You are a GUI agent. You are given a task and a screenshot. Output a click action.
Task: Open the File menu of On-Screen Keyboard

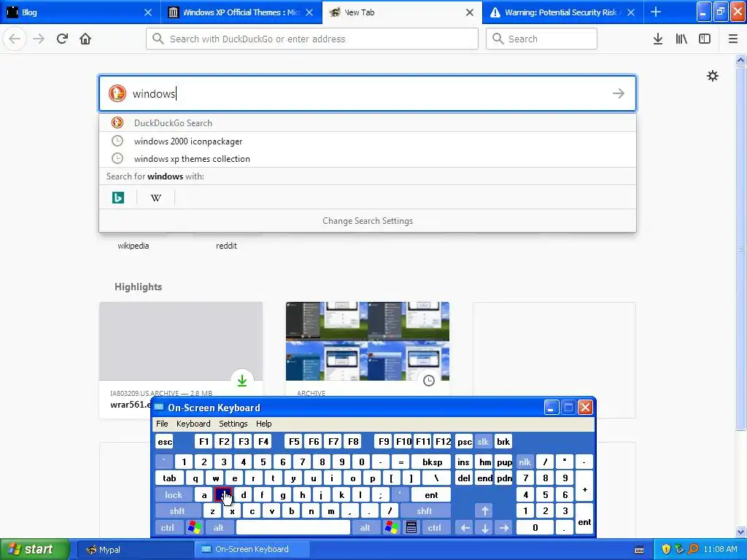click(x=162, y=424)
